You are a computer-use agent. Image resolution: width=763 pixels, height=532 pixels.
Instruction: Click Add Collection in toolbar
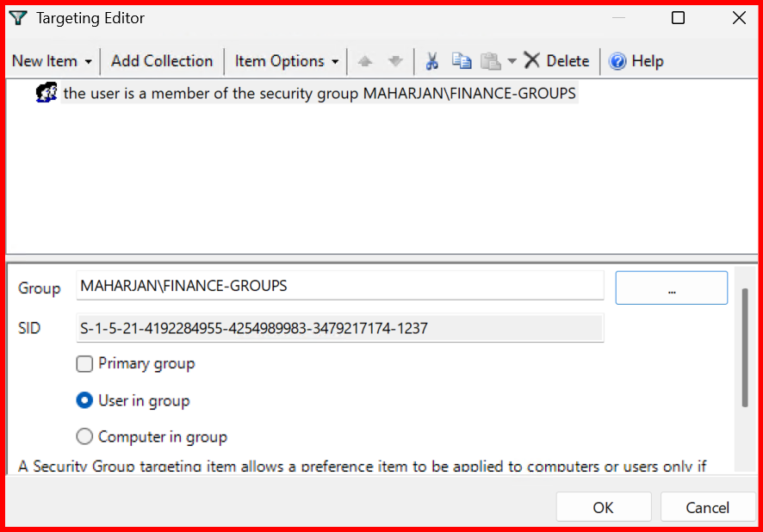click(x=162, y=61)
